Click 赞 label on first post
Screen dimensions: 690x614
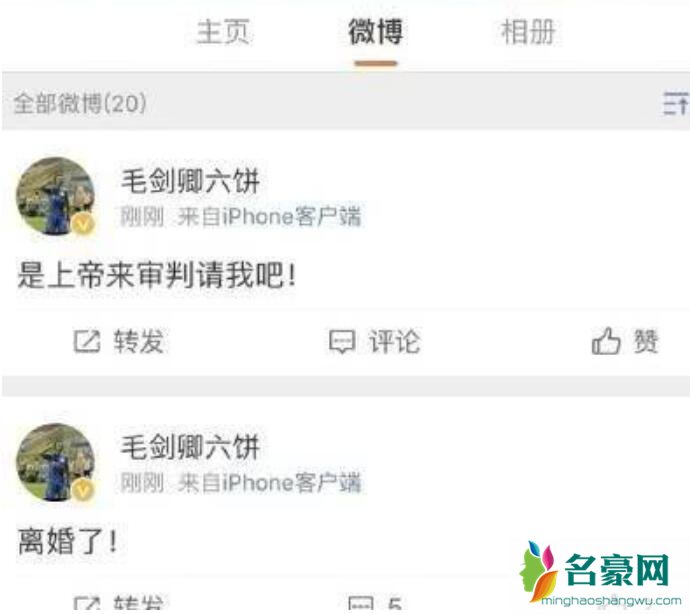pos(646,342)
